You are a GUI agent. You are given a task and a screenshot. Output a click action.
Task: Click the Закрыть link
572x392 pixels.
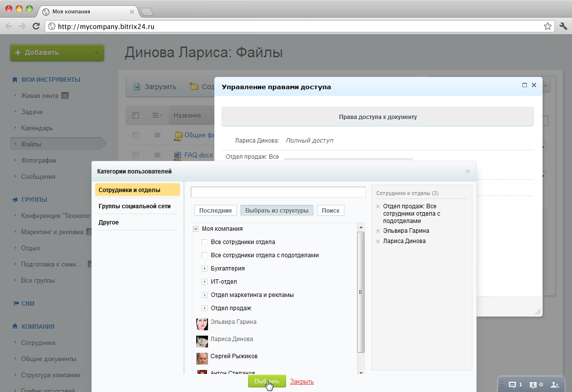tap(302, 381)
